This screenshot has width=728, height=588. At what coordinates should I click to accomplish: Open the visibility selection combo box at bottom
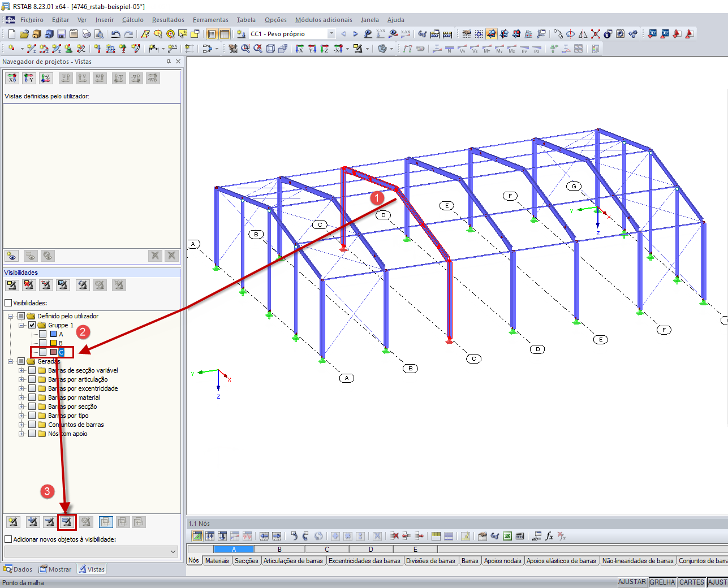(92, 551)
